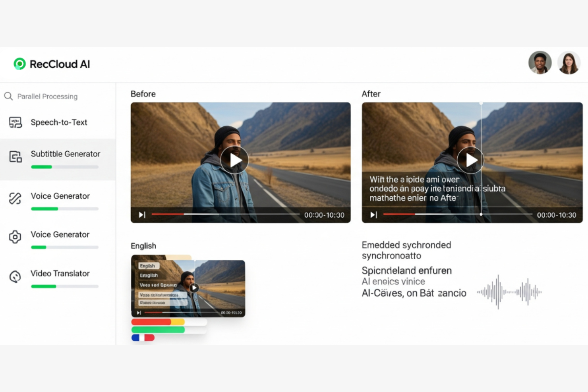Play the After video
Screen dimensions: 588x392
(470, 160)
